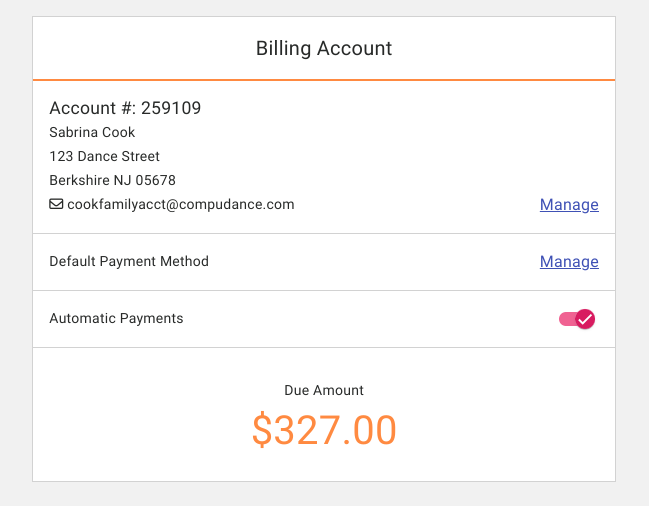Image resolution: width=649 pixels, height=506 pixels.
Task: Click the Due Amount label
Action: (x=324, y=390)
